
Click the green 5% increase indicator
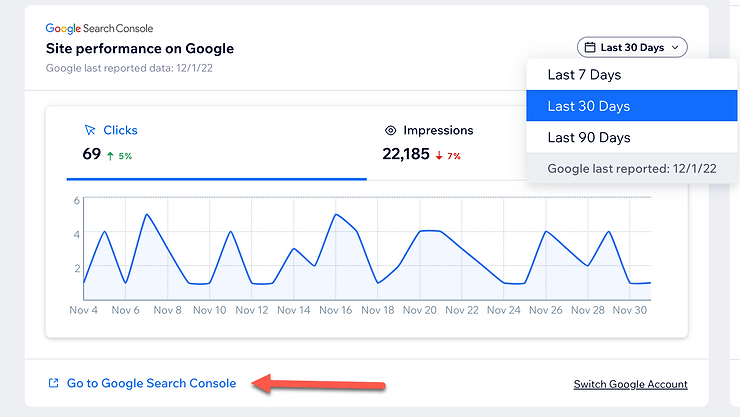click(x=119, y=156)
